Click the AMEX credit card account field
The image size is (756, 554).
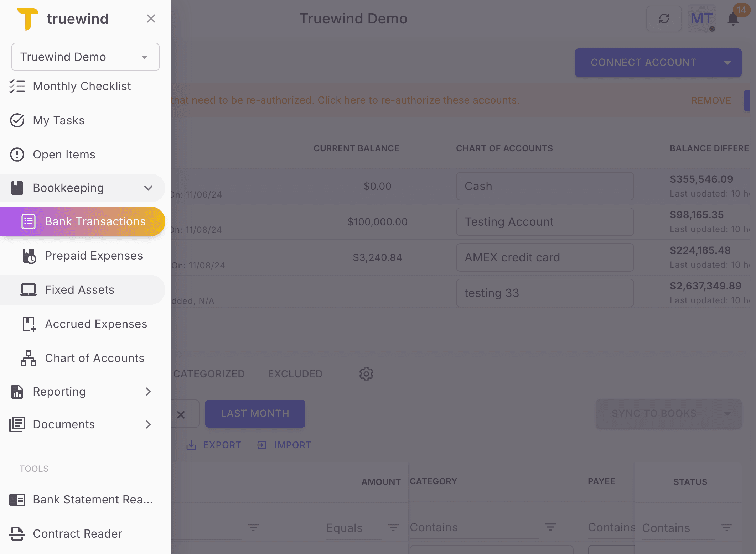tap(544, 257)
